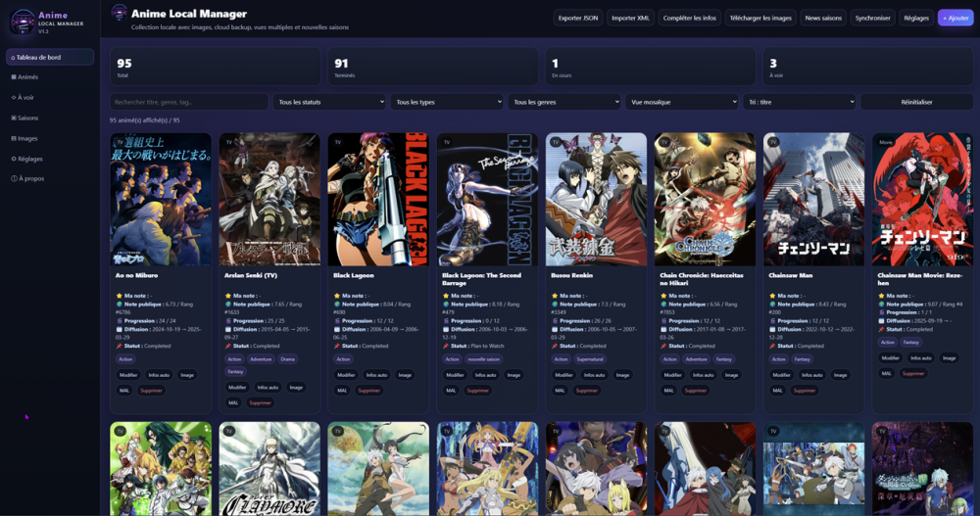Click the Statut : Plan to Watch text
Screen dimensions: 980x516
tap(477, 346)
